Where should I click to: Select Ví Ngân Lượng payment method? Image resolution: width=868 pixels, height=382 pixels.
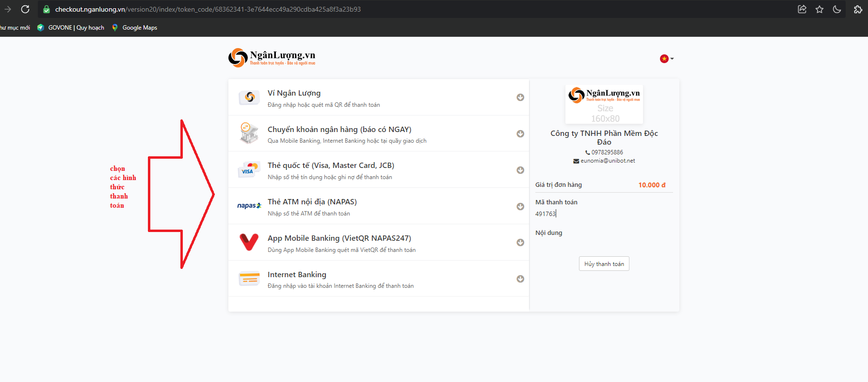(x=294, y=93)
